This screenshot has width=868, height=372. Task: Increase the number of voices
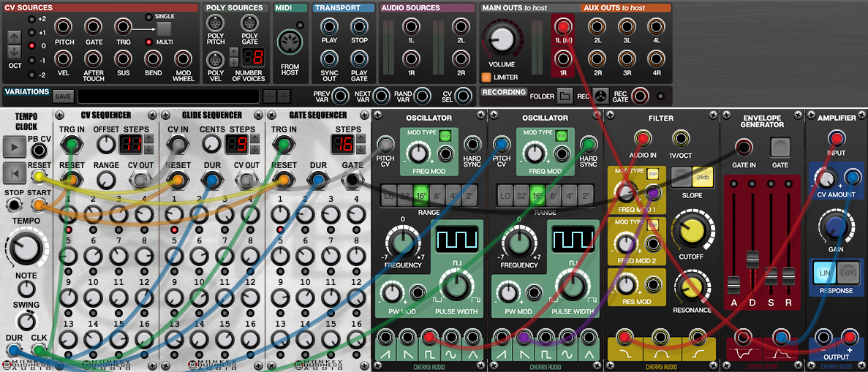click(234, 52)
